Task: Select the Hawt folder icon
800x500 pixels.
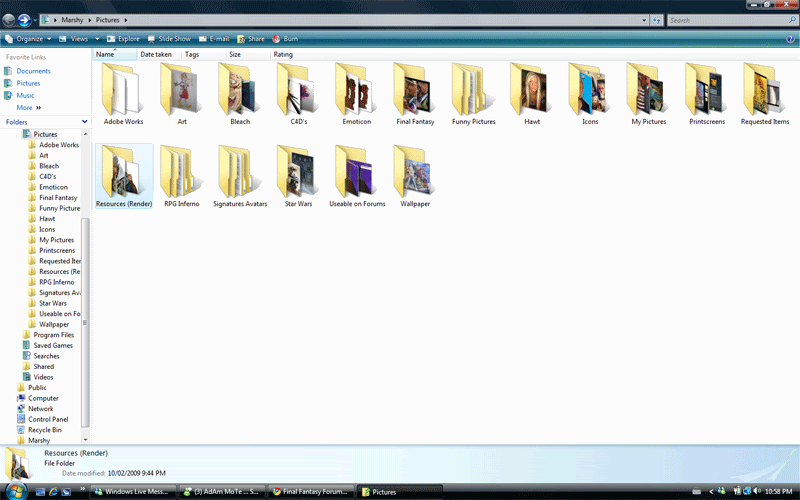Action: click(x=531, y=90)
